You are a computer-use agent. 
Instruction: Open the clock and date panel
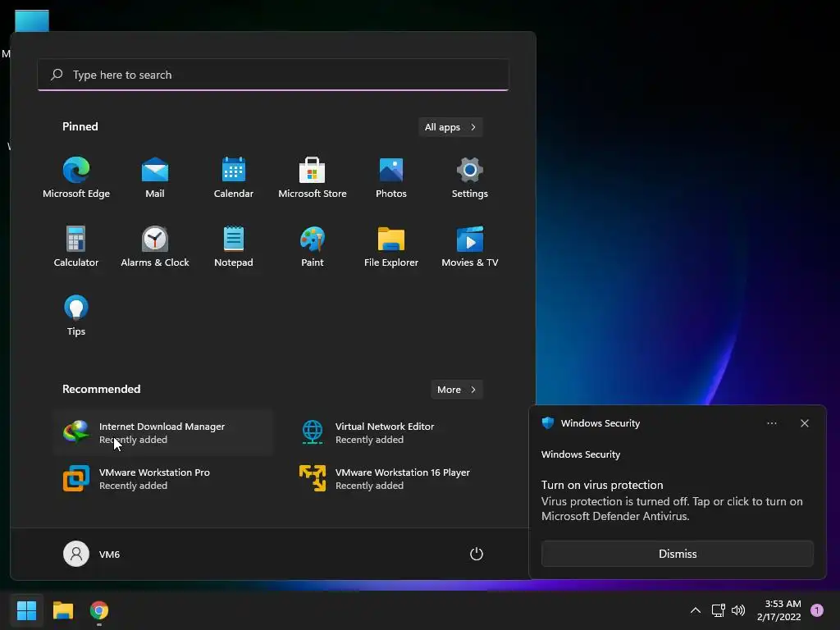[x=779, y=610]
